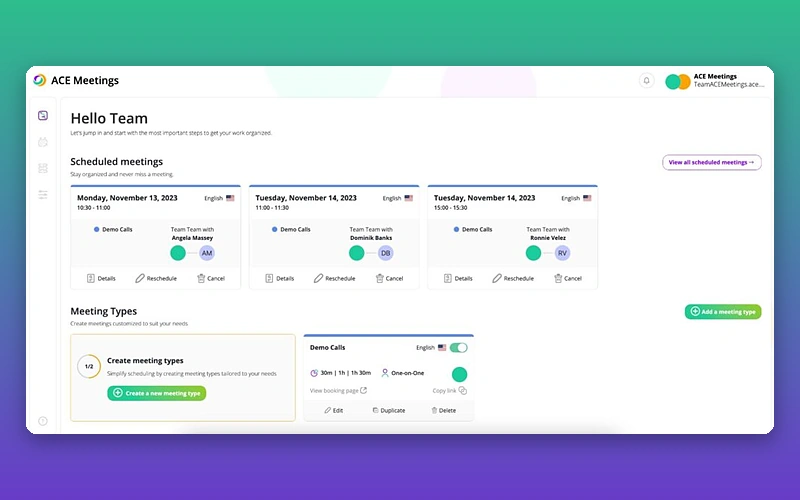Click Add a meeting type button
Screen dimensions: 800x500
click(x=723, y=312)
